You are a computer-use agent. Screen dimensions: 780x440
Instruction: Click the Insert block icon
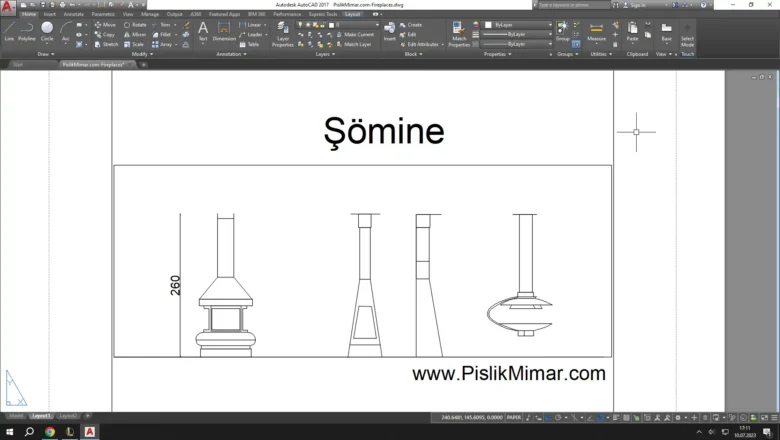pyautogui.click(x=390, y=31)
